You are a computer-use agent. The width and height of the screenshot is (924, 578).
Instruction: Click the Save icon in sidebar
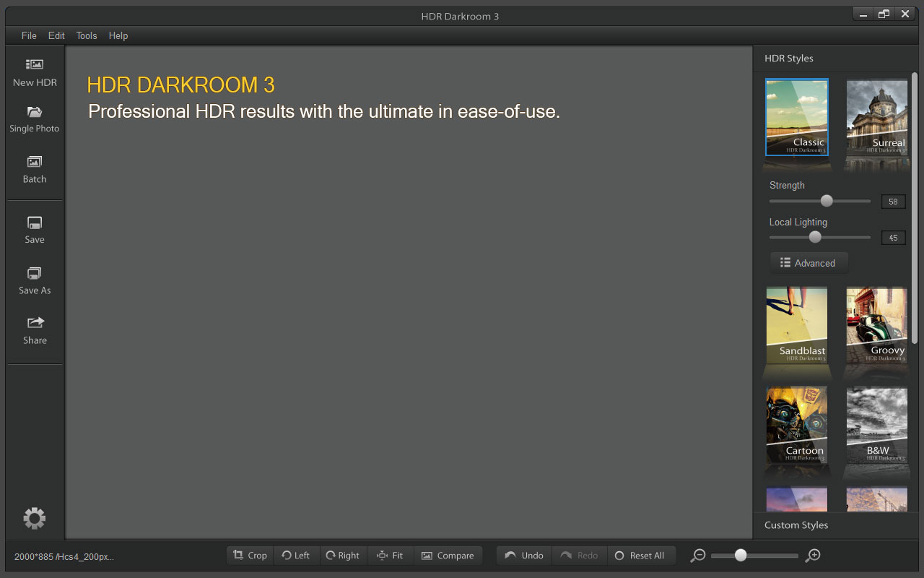(x=35, y=230)
